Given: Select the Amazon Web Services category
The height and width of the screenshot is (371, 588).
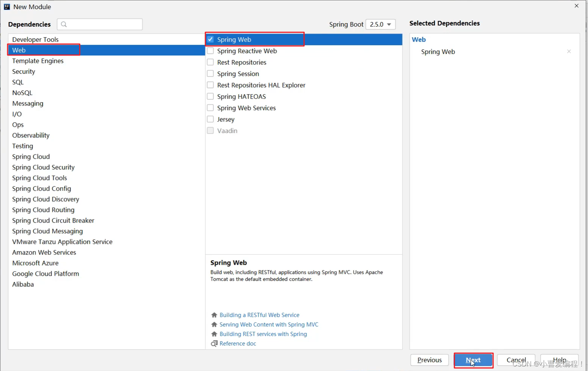Looking at the screenshot, I should (x=107, y=252).
